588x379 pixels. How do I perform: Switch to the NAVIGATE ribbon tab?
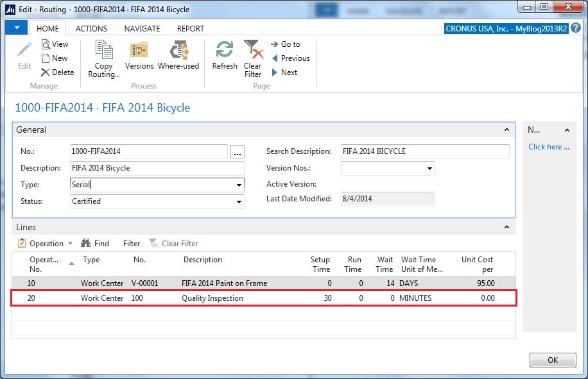coord(142,28)
